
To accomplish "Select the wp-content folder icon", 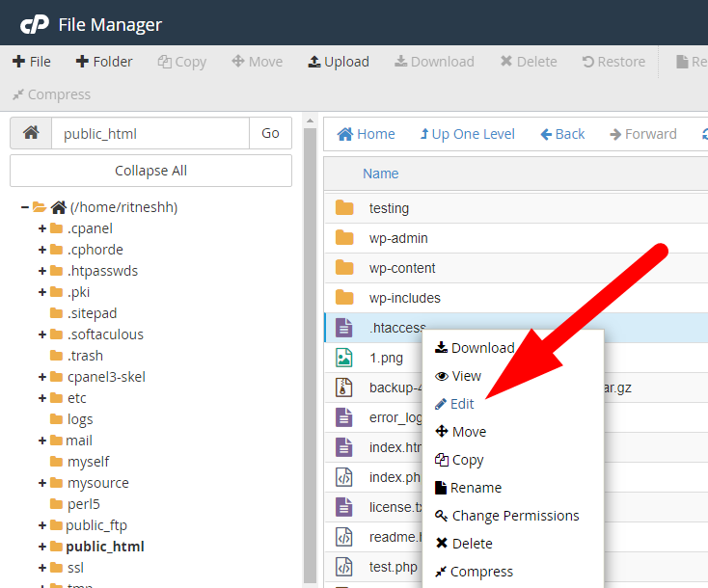I will pyautogui.click(x=344, y=267).
